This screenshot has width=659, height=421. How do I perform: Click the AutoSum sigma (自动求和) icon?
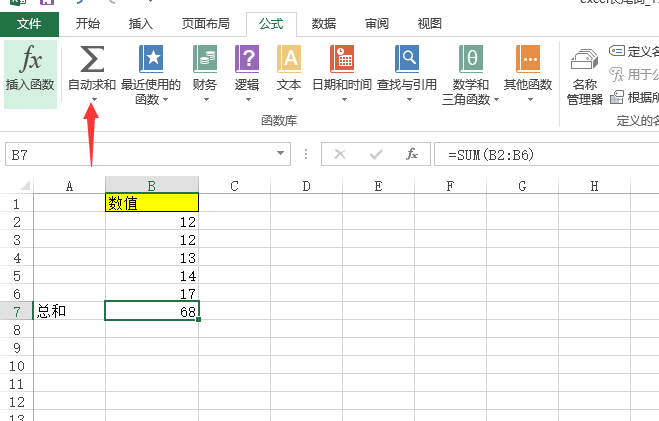tap(92, 59)
